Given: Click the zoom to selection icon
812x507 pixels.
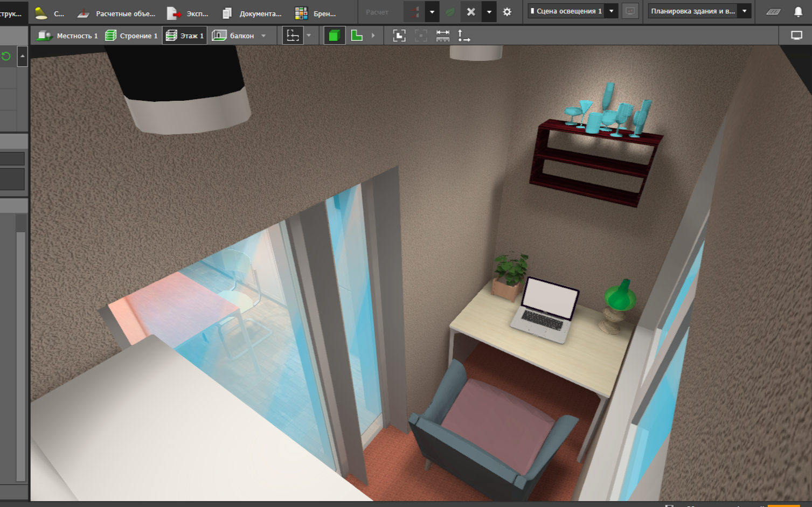Looking at the screenshot, I should pyautogui.click(x=421, y=36).
